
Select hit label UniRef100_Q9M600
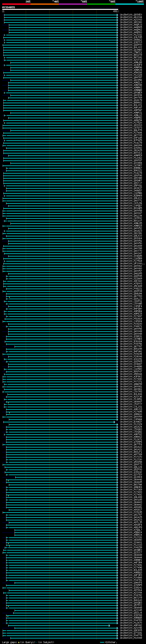pyautogui.click(x=131, y=414)
